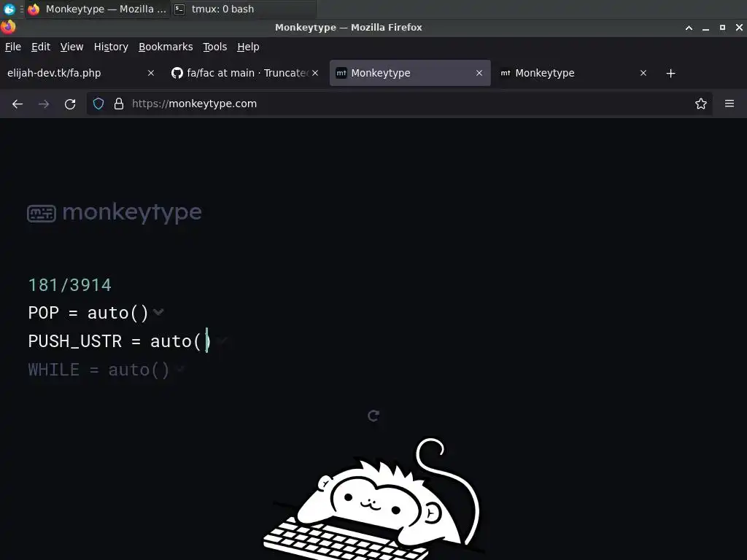Screen dimensions: 747x560
Task: Click the padlock site security icon
Action: (x=119, y=104)
